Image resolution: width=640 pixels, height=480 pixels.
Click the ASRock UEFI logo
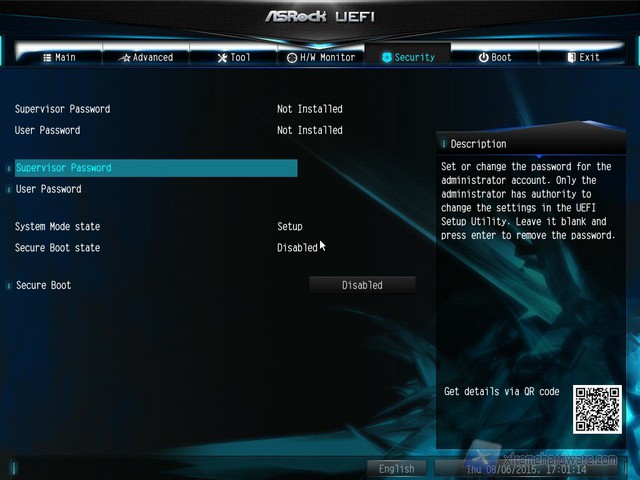pyautogui.click(x=319, y=17)
